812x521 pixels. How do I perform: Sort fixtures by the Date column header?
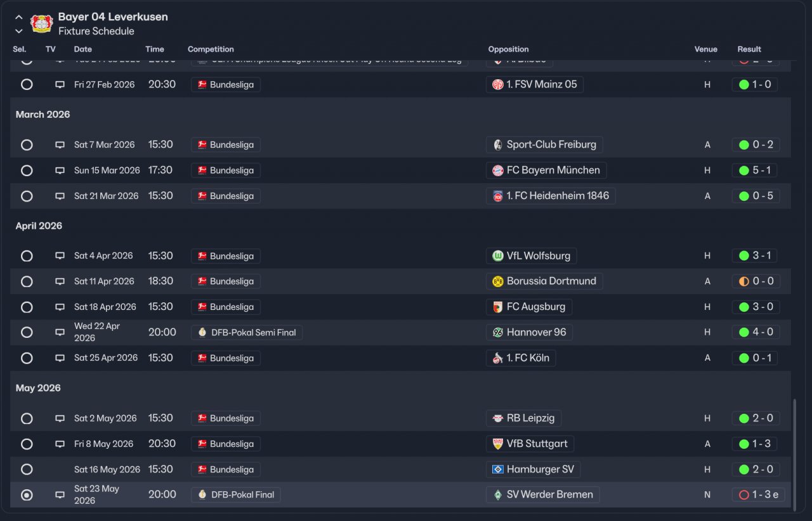click(83, 49)
